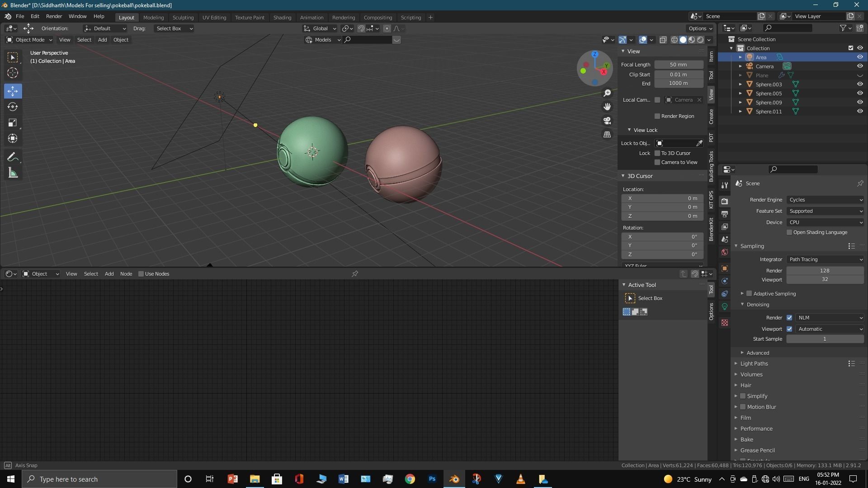868x488 pixels.
Task: Activate the Transform tool
Action: pyautogui.click(x=13, y=138)
